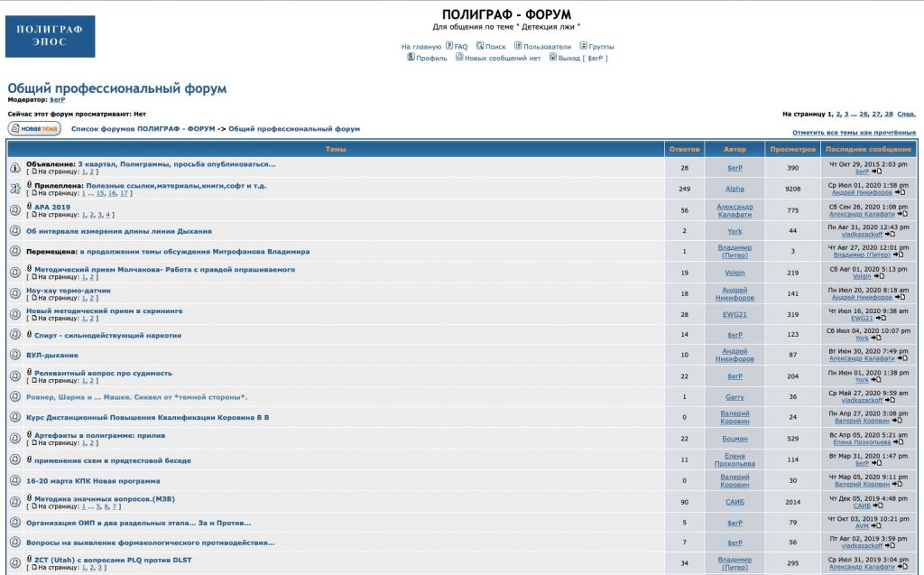Viewport: 924px width, 575px height.
Task: Open page 7 of Методика значимых вопросов topic
Action: click(115, 506)
